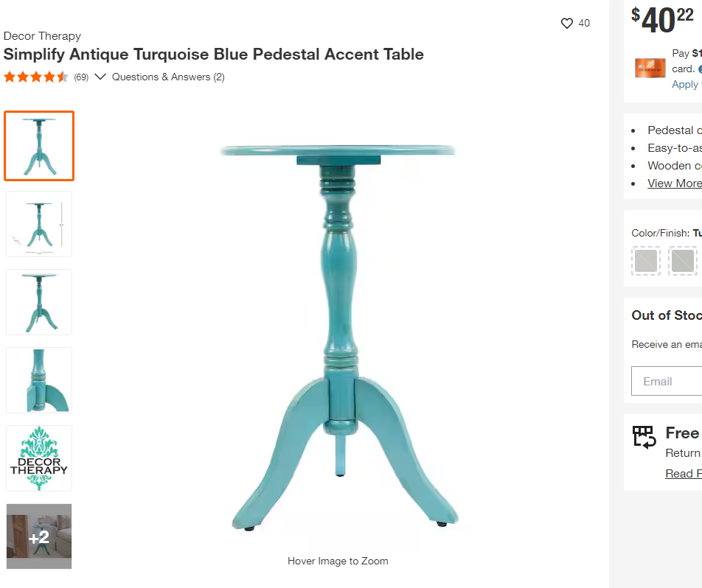Select the first table thumbnail image
Viewport: 702px width, 588px height.
[x=39, y=146]
